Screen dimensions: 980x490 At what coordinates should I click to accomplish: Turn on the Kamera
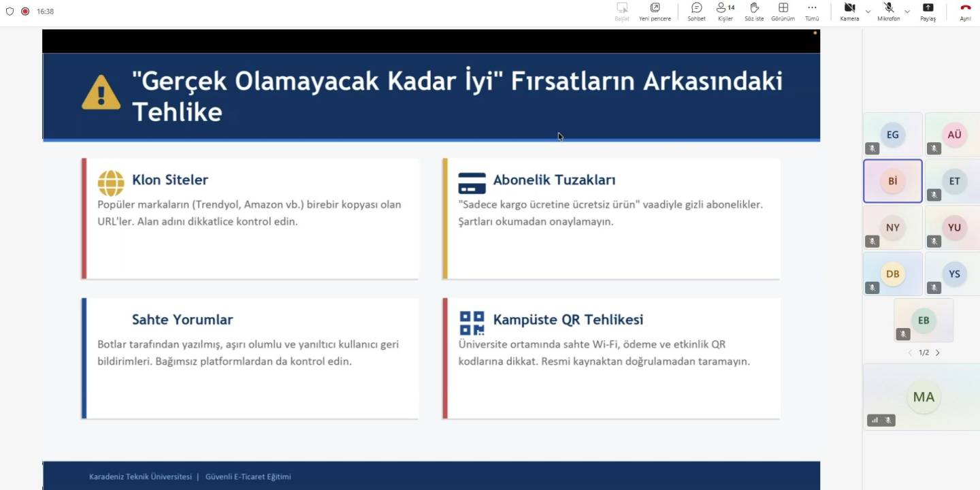point(849,11)
